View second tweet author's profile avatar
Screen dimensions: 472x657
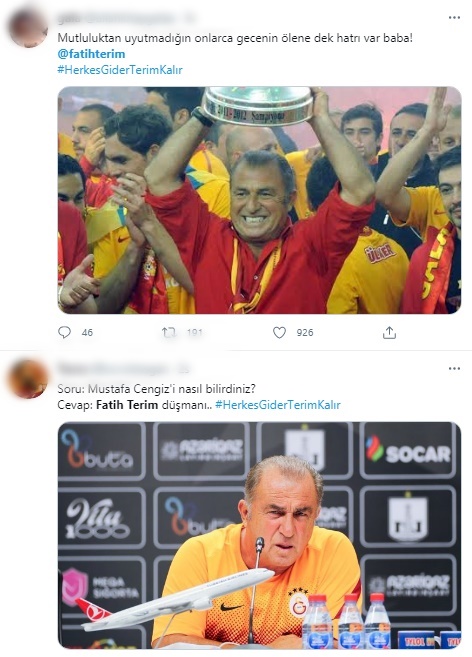point(28,378)
